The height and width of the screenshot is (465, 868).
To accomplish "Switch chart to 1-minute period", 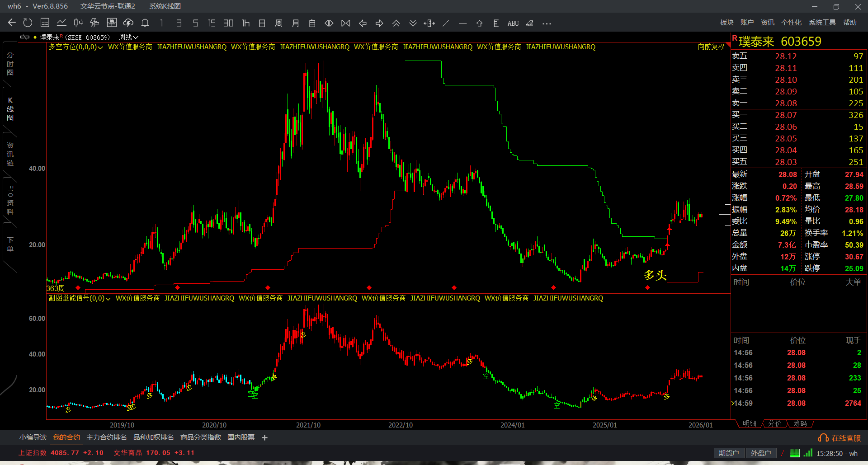I will (161, 23).
